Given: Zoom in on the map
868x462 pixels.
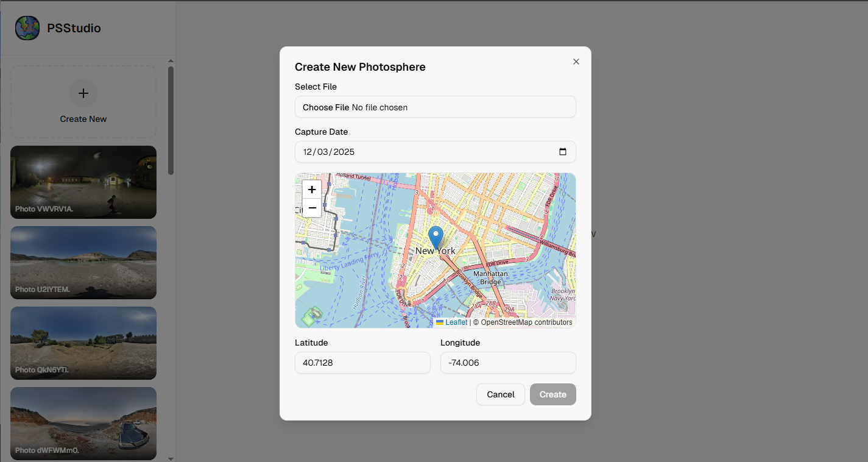Looking at the screenshot, I should [312, 190].
